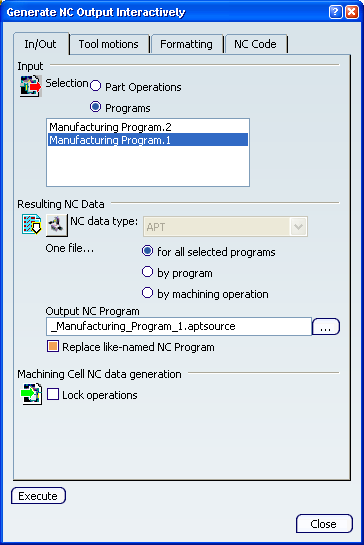Screen dimensions: 364x545
Task: Open the Formatting tab
Action: [x=186, y=44]
